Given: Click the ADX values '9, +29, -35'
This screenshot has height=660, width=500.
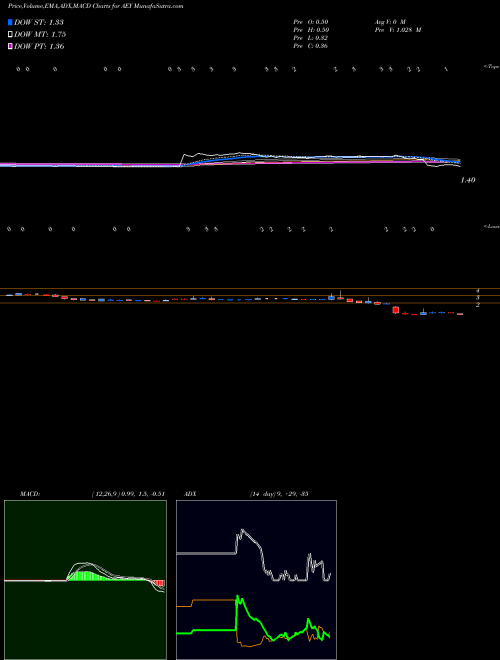Looking at the screenshot, I should (293, 494).
